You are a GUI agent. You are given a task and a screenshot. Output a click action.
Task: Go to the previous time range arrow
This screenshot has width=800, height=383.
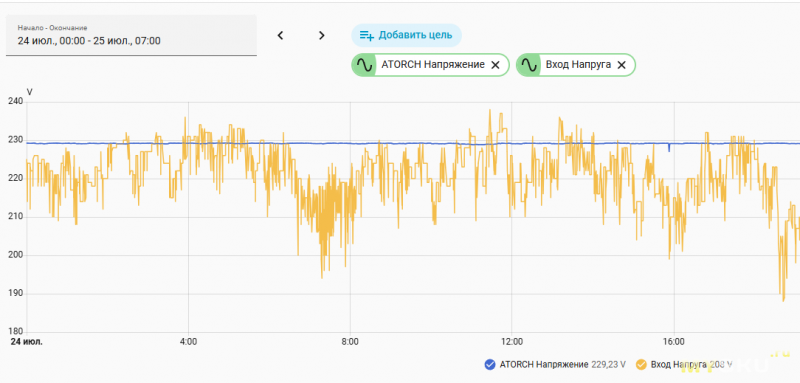[280, 35]
